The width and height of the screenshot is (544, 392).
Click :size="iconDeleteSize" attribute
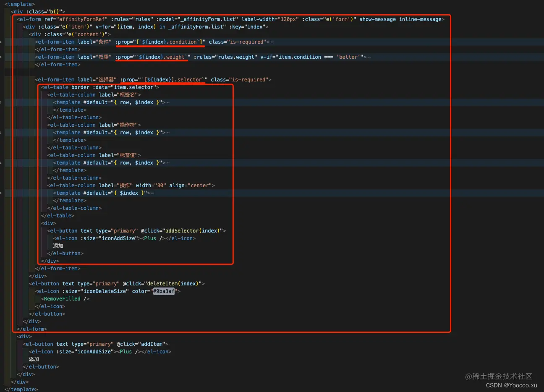[x=96, y=291]
